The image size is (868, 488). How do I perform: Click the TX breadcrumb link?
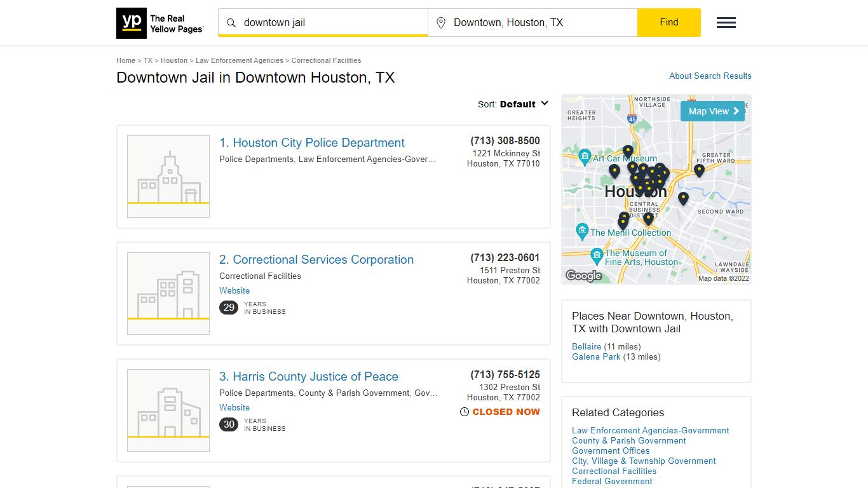click(148, 60)
